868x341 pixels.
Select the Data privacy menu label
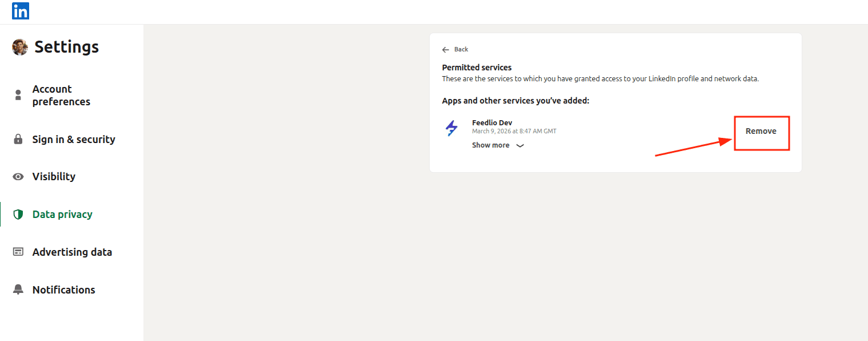click(x=62, y=215)
